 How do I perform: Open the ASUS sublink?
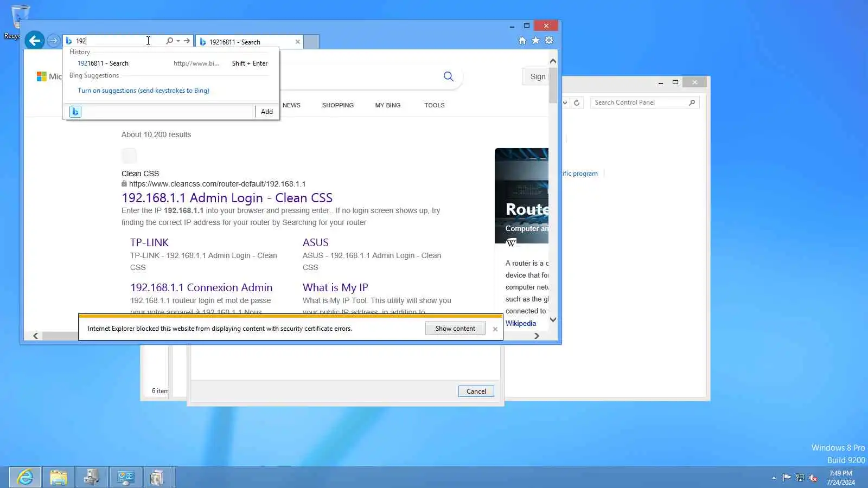coord(316,242)
